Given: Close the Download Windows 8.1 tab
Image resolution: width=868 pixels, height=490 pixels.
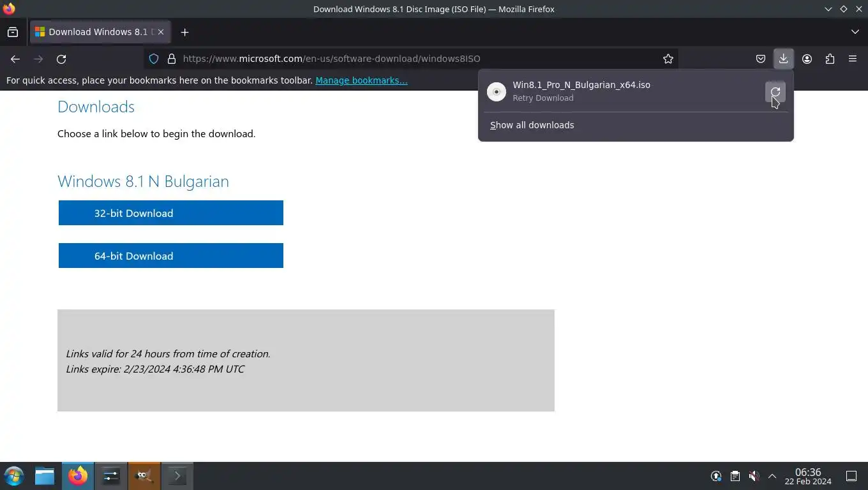Looking at the screenshot, I should tap(161, 32).
